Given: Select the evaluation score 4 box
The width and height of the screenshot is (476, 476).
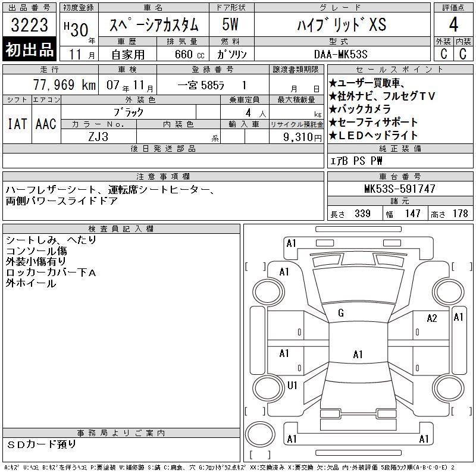Looking at the screenshot, I should click(x=453, y=25).
